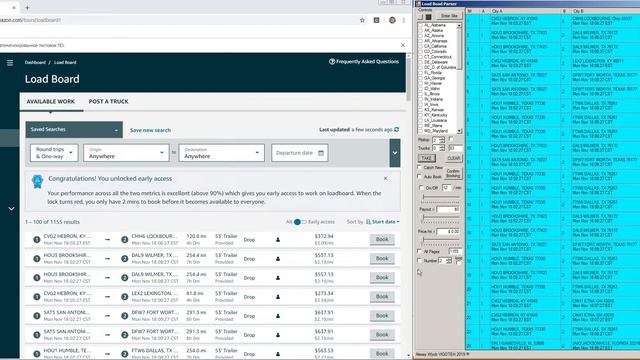Screen dimensions: 640x360
Task: Open the Origin Anywhere dropdown
Action: coord(126,153)
